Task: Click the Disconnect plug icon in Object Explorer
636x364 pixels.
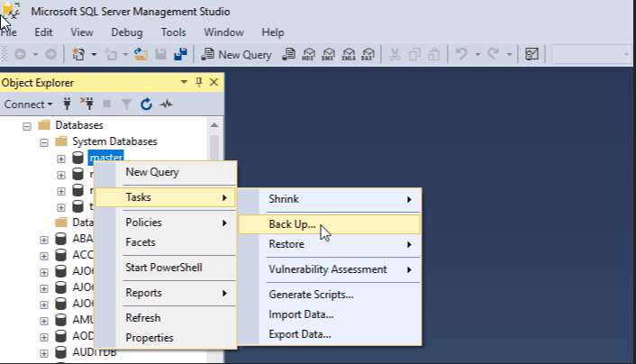Action: click(86, 104)
